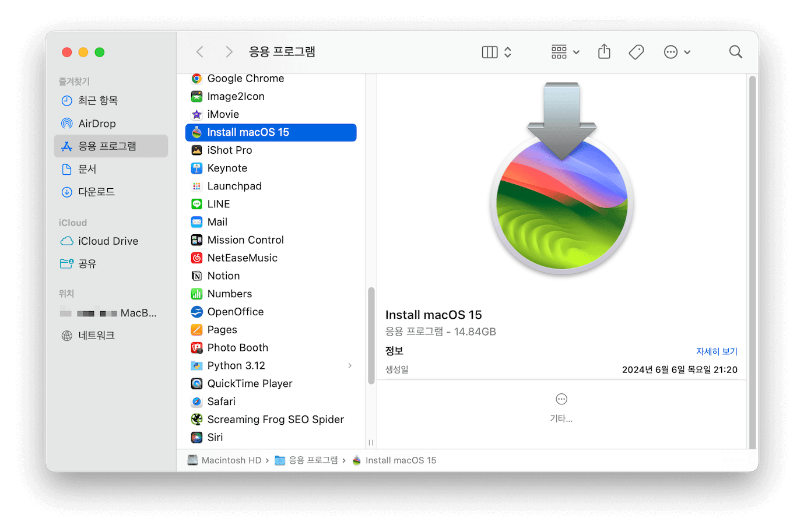Click the Search magnifier icon
The width and height of the screenshot is (804, 532).
click(736, 52)
